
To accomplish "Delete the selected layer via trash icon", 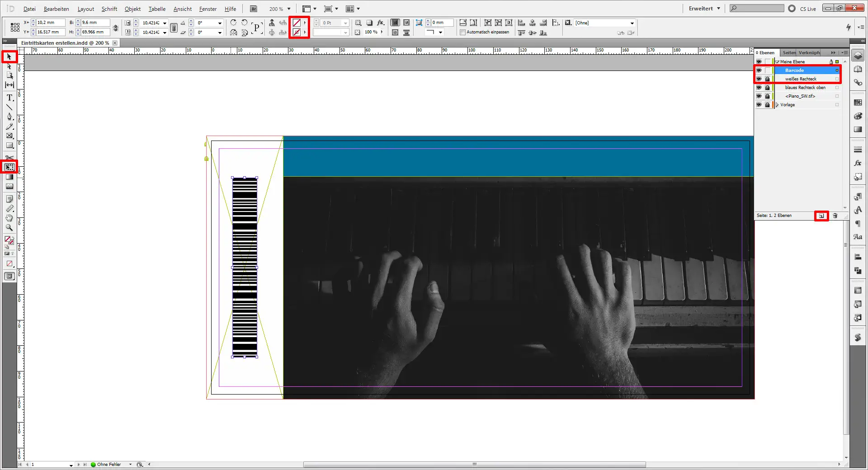I will tap(835, 216).
